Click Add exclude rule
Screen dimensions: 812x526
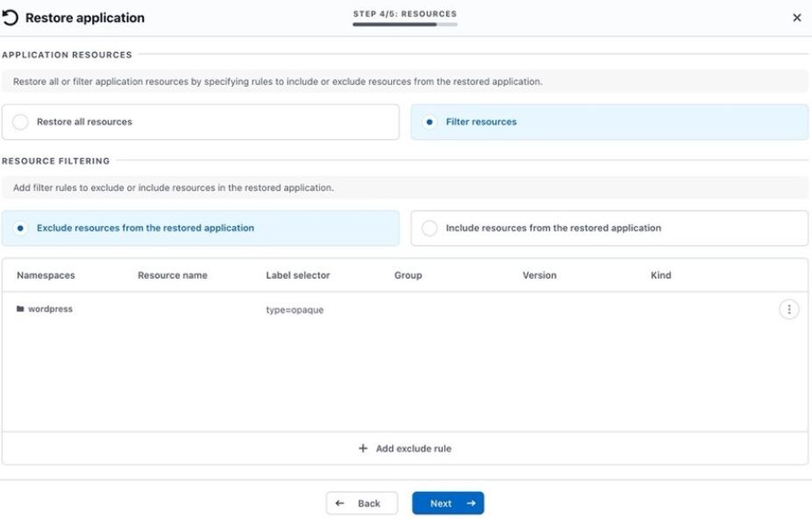(x=405, y=448)
